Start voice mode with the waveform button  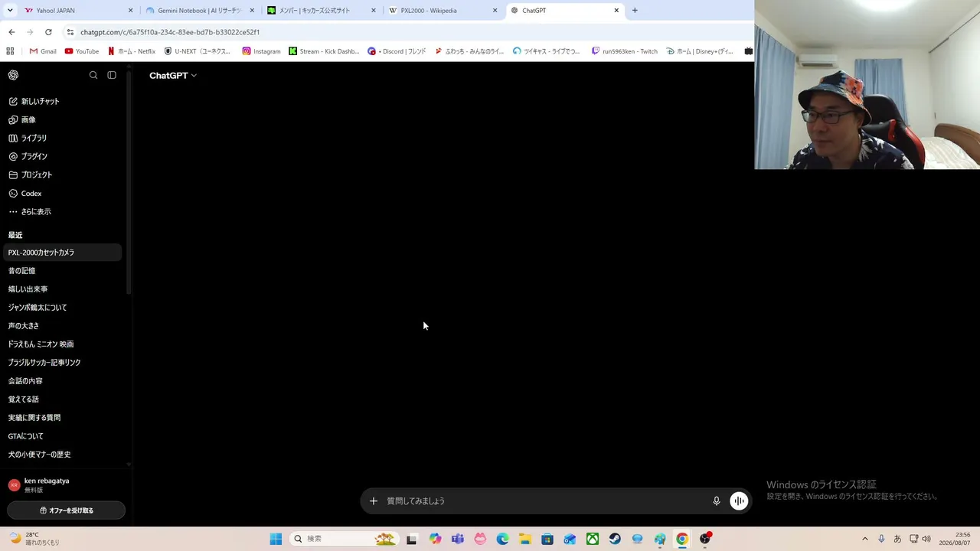click(x=739, y=501)
